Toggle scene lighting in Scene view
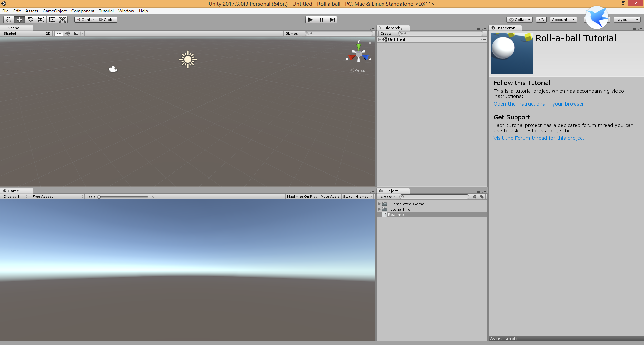The image size is (644, 345). coord(59,33)
